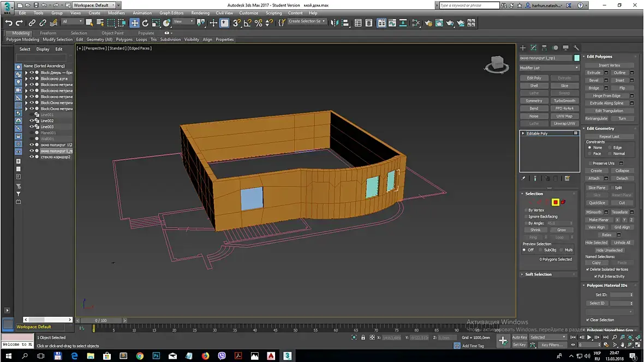Activate Polygon sub-object selection level
Viewport: 644px width, 362px height.
tap(555, 202)
